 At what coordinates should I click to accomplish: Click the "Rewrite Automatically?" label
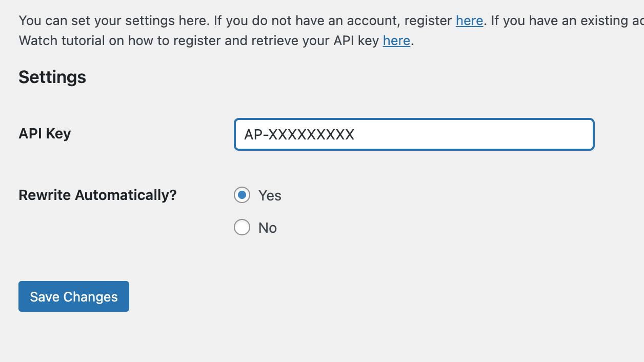click(97, 195)
